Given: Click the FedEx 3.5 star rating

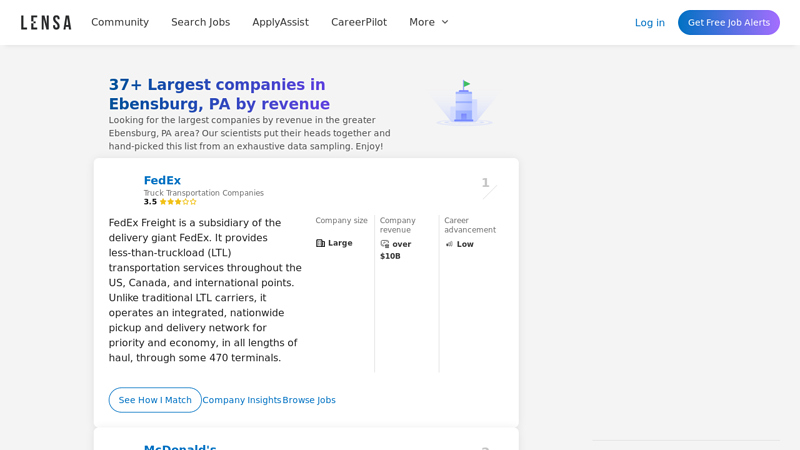Looking at the screenshot, I should click(x=170, y=202).
